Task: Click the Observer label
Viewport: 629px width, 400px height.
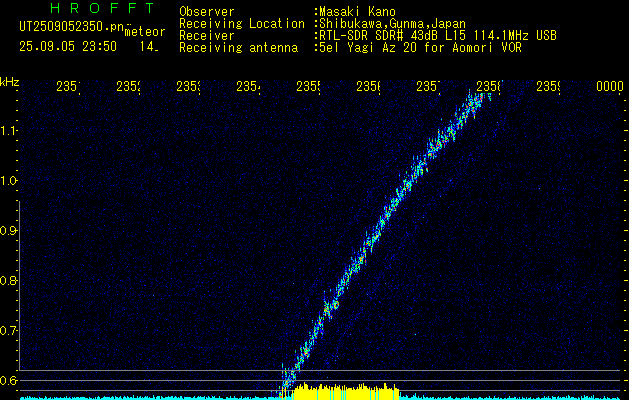Action: pos(207,12)
